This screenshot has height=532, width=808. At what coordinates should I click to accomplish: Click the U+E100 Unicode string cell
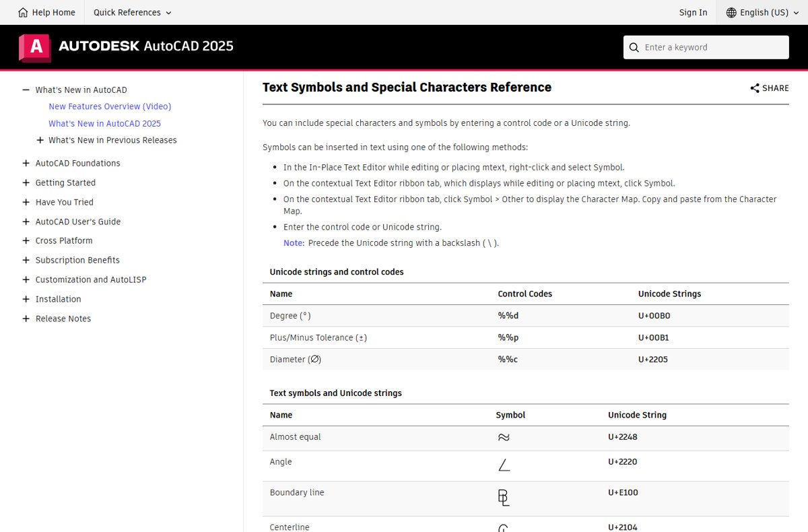point(623,492)
